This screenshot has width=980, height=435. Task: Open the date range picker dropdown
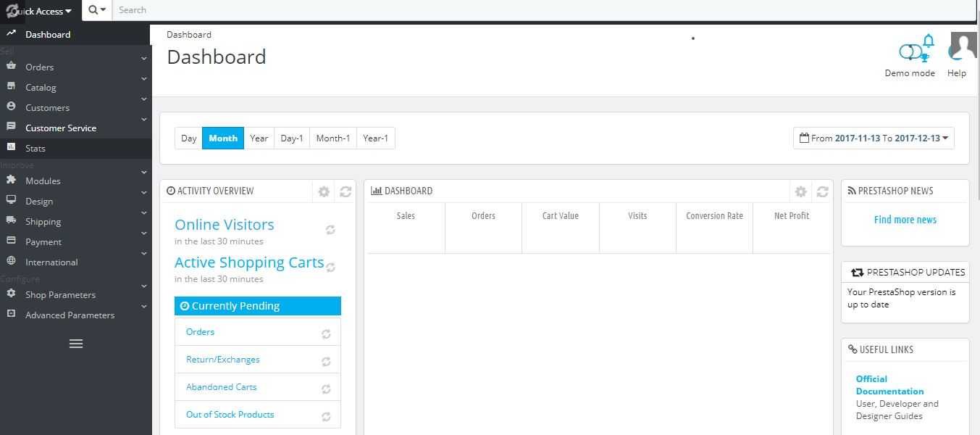click(x=874, y=138)
